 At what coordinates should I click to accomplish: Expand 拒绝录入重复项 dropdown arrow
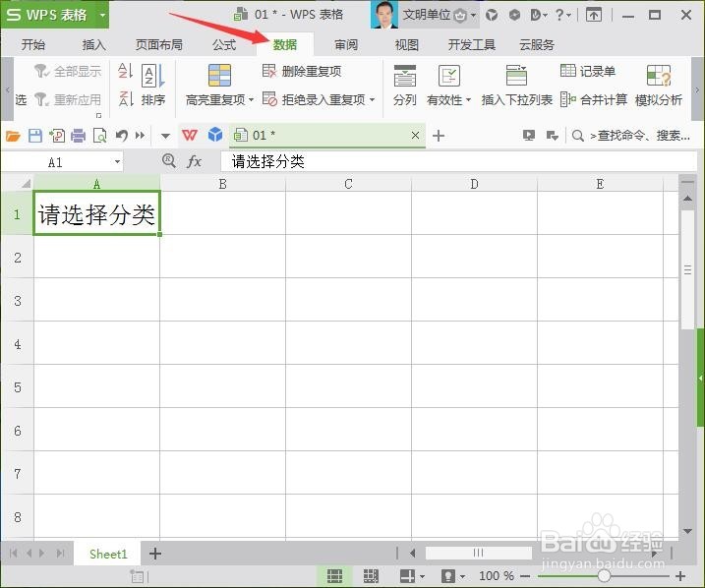(x=372, y=99)
